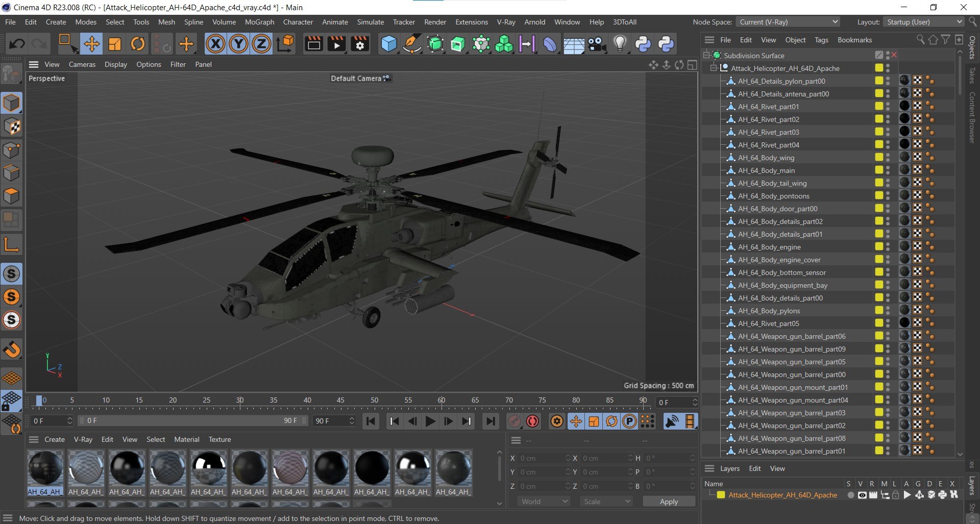The width and height of the screenshot is (980, 524).
Task: Click the Extrude generator icon
Action: click(458, 44)
